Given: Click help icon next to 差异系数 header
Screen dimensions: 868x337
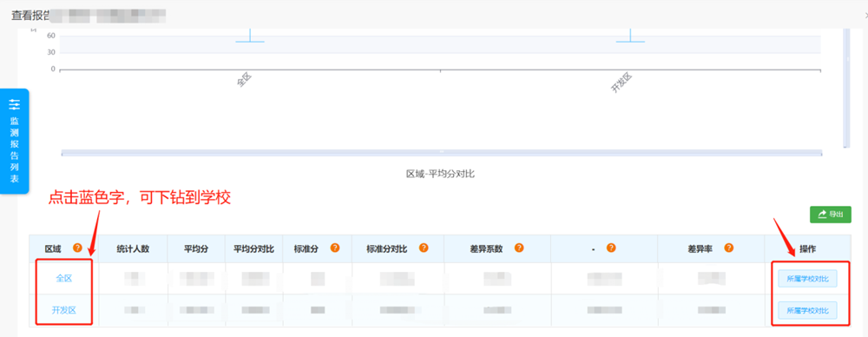Looking at the screenshot, I should tap(519, 248).
